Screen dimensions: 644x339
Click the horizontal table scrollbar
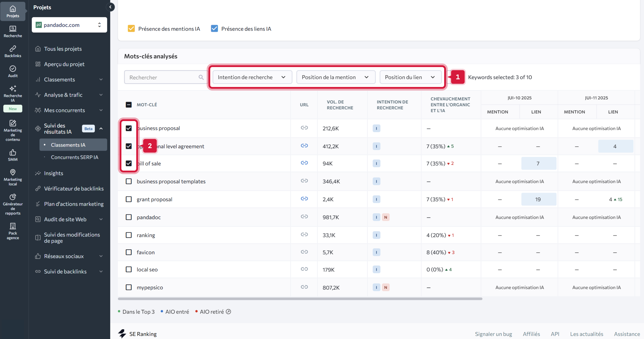point(300,299)
